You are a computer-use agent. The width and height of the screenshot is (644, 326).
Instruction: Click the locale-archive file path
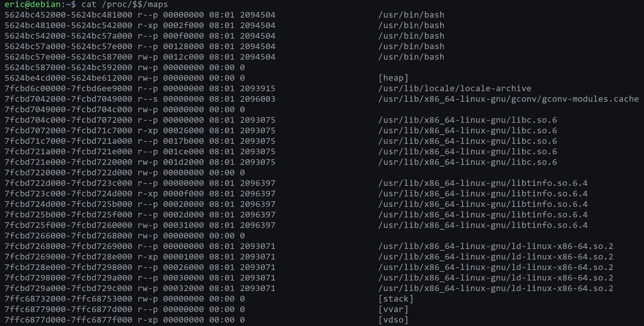pyautogui.click(x=454, y=88)
